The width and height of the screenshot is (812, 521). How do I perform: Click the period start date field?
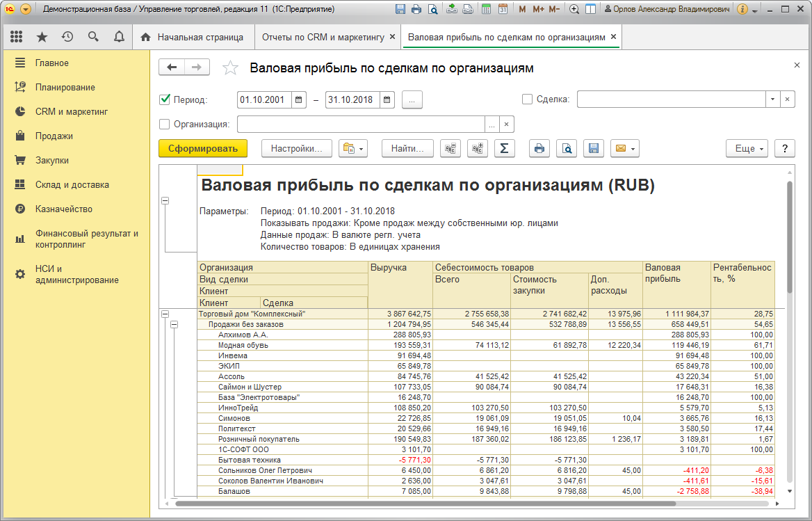pyautogui.click(x=265, y=99)
